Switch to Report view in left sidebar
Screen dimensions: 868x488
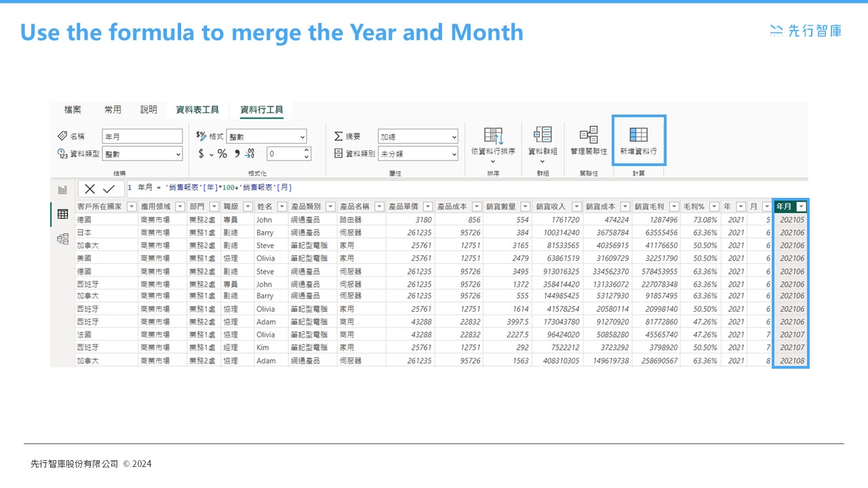point(62,190)
